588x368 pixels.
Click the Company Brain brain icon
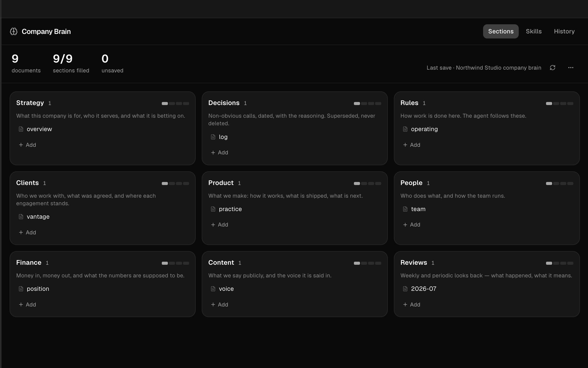14,31
